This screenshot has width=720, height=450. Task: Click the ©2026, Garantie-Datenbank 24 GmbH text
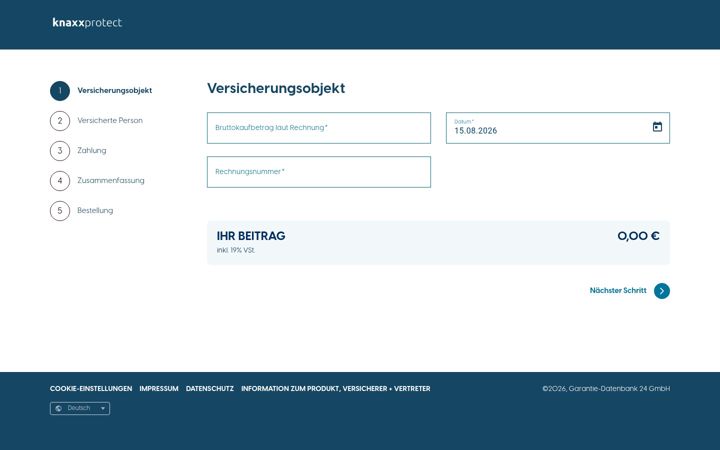pyautogui.click(x=606, y=388)
